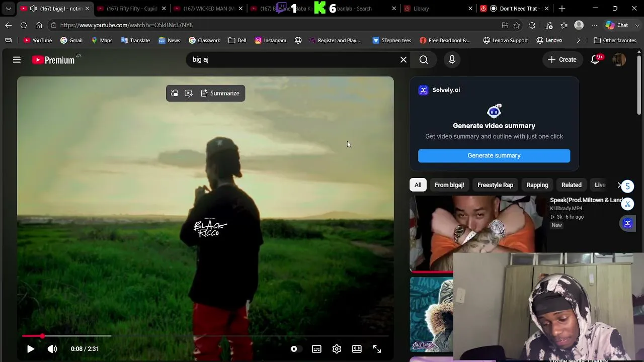Click first icon in video overlay toolbar
644x362 pixels.
tap(175, 93)
